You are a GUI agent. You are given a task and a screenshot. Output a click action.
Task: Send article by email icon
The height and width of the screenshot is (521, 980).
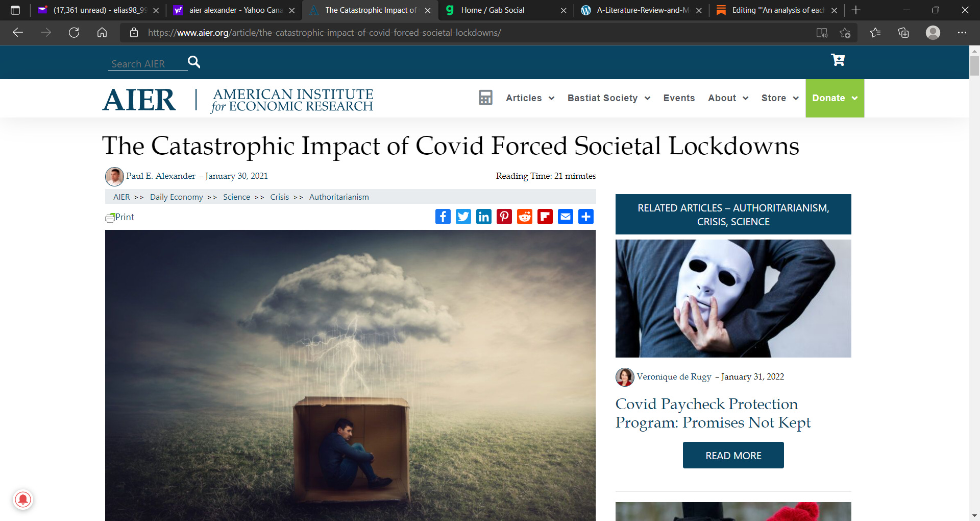pyautogui.click(x=565, y=217)
